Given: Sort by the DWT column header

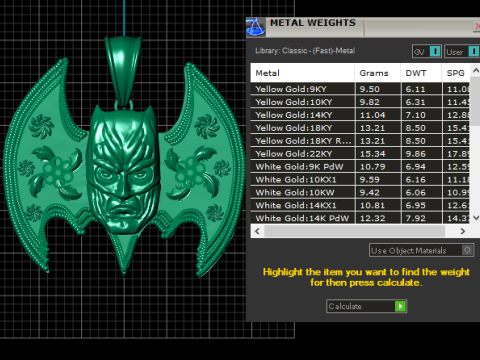Looking at the screenshot, I should pos(421,73).
